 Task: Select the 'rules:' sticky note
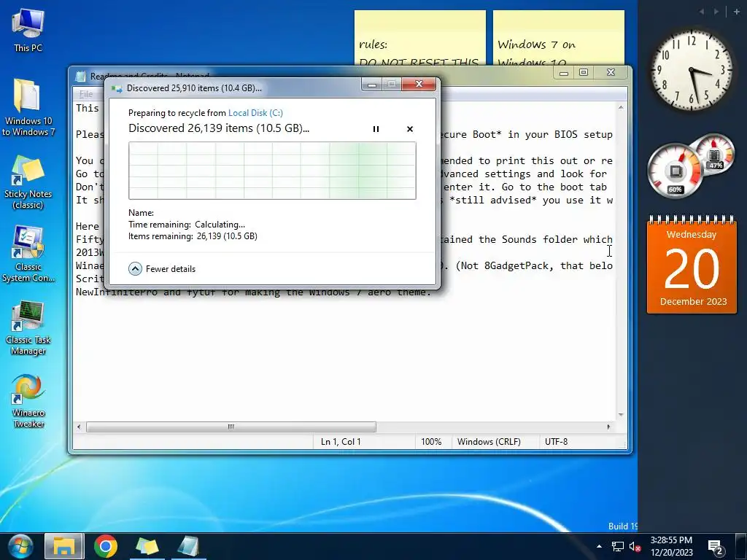[x=419, y=38]
